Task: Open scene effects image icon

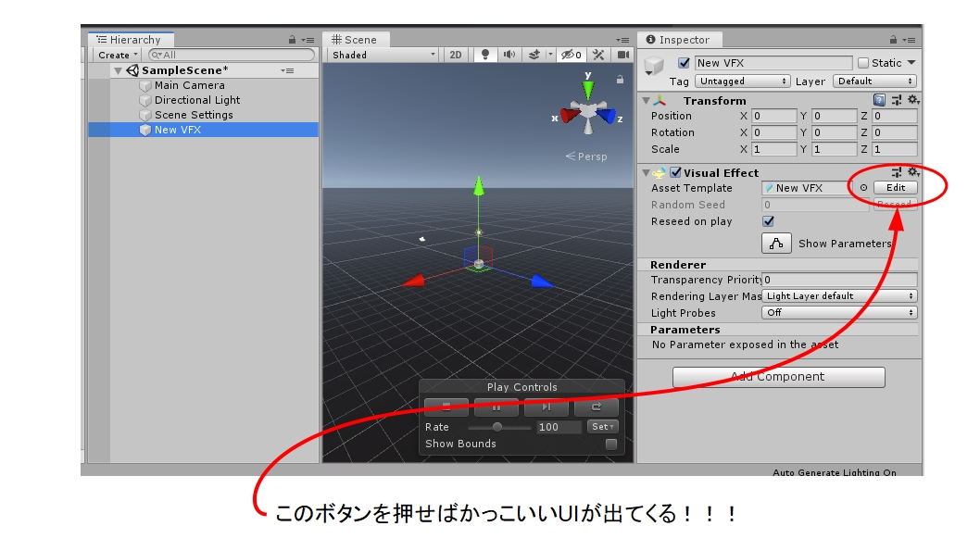Action: coord(534,55)
